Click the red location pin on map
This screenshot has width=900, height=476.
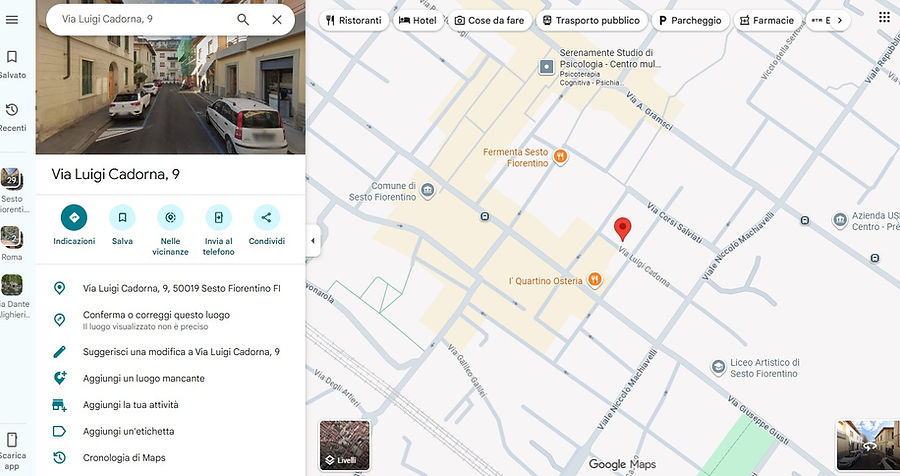pos(622,229)
